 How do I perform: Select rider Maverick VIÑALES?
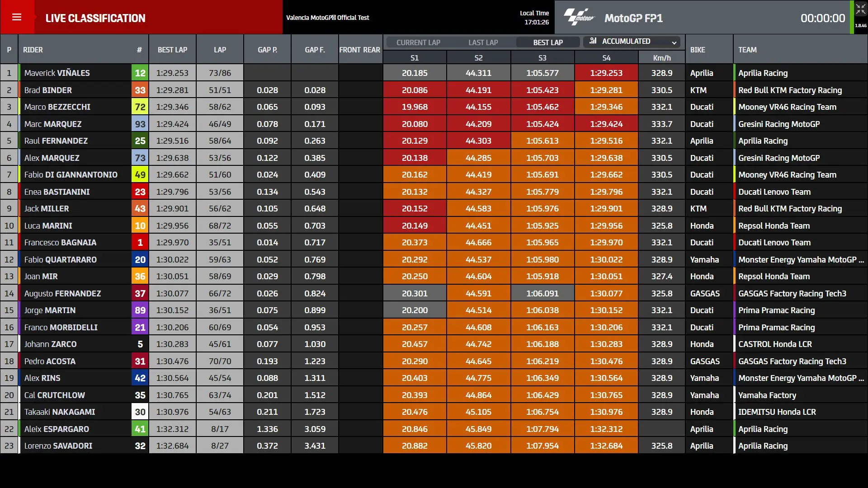(x=57, y=73)
